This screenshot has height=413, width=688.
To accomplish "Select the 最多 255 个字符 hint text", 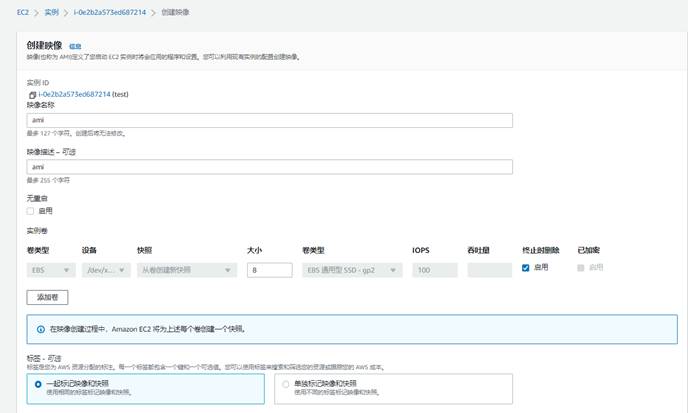I will [48, 180].
